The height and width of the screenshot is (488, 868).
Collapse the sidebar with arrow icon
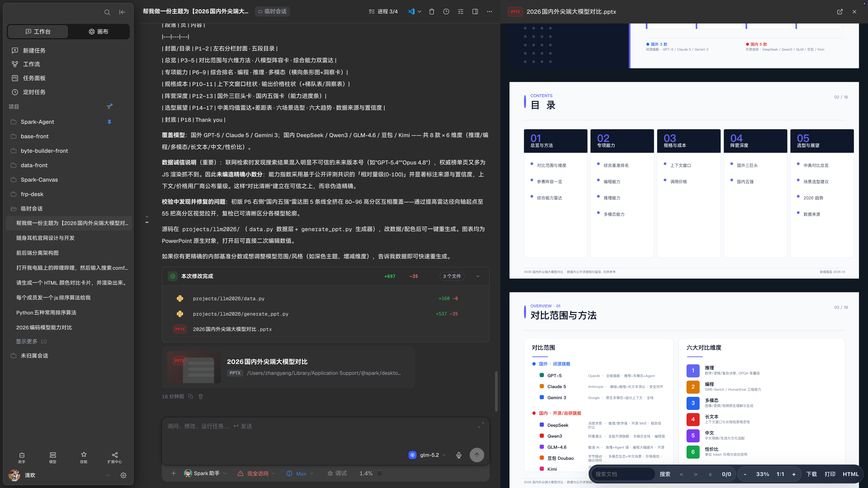pyautogui.click(x=122, y=12)
